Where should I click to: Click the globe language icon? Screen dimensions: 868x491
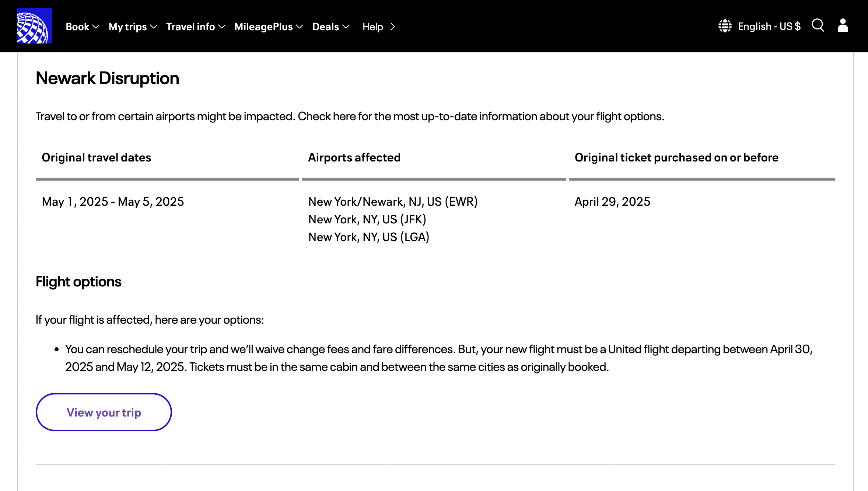(x=725, y=26)
